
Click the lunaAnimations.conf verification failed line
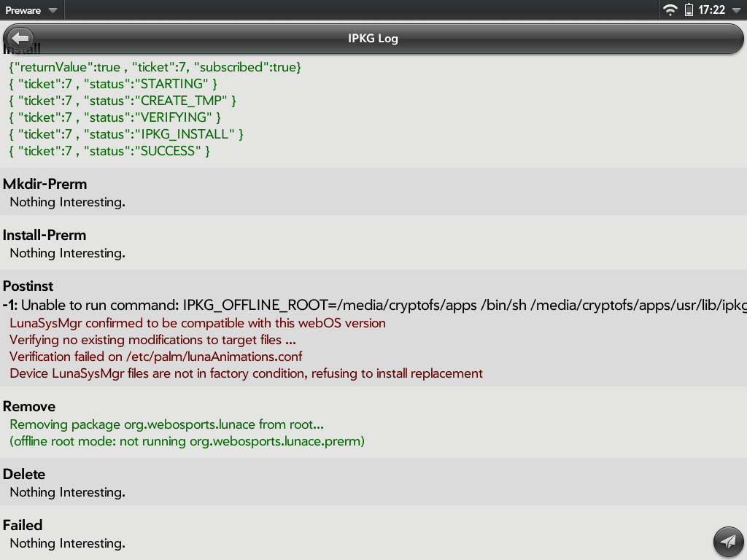tap(155, 357)
